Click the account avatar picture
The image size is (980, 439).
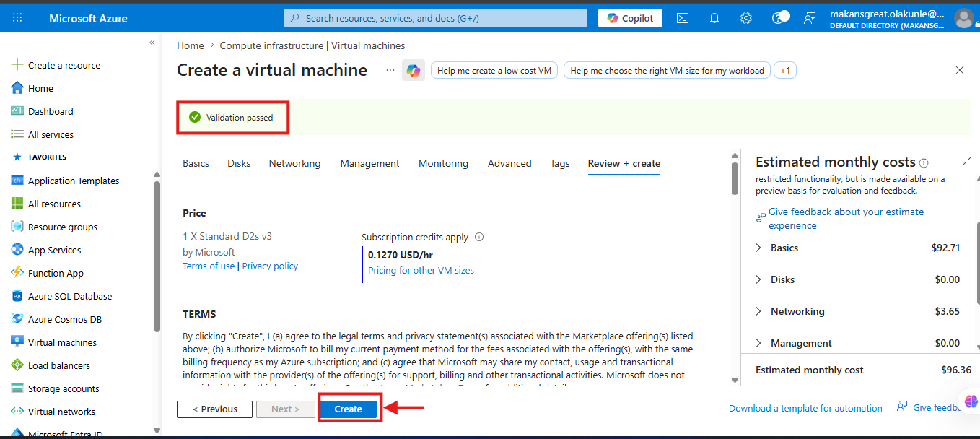click(963, 18)
